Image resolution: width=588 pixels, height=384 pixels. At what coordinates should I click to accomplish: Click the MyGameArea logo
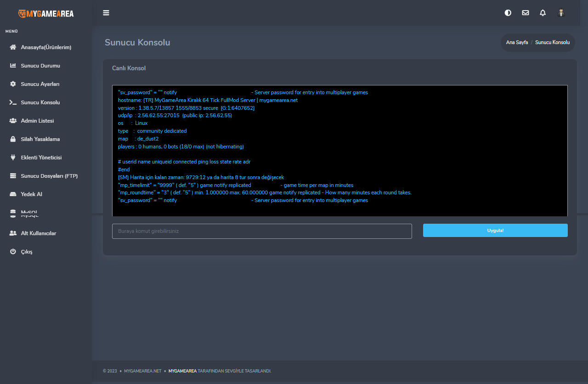tap(46, 13)
